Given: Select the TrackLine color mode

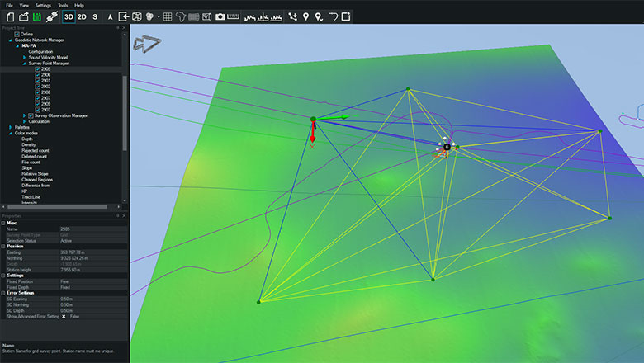Looking at the screenshot, I should click(31, 197).
